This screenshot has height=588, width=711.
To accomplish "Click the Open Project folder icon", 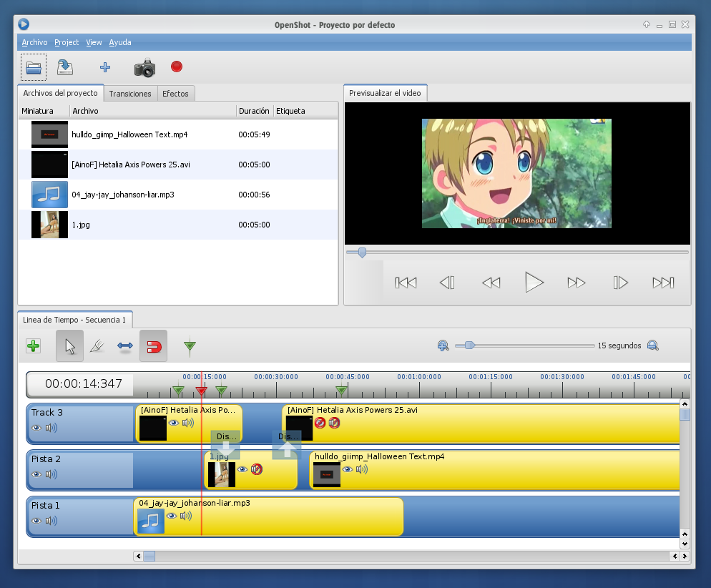I will tap(34, 67).
